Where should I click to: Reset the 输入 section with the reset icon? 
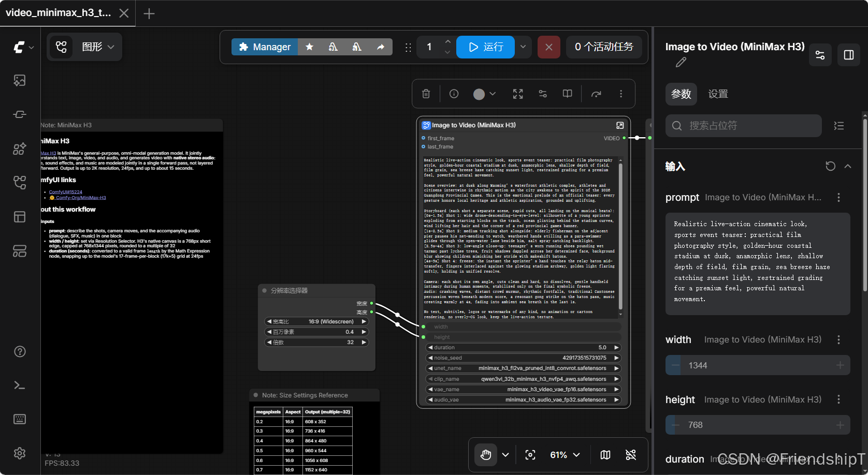click(x=830, y=166)
